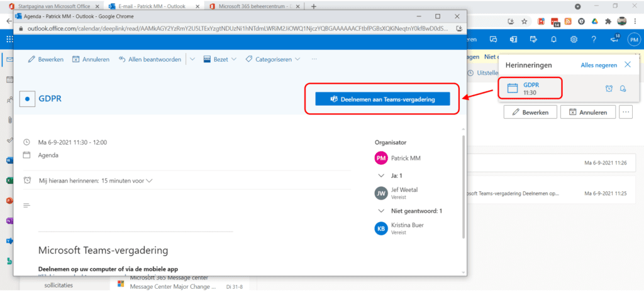
Task: Switch to Startpagina van Microsoft Office tab
Action: [53, 6]
